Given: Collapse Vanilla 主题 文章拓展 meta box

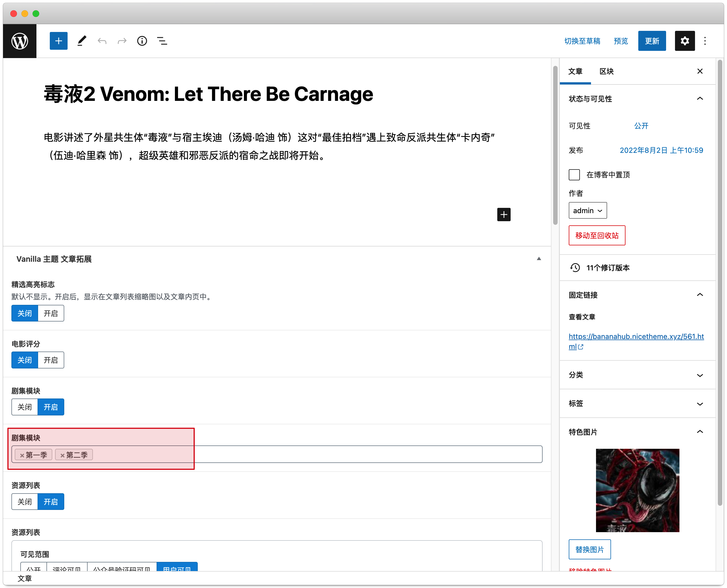Looking at the screenshot, I should coord(539,259).
